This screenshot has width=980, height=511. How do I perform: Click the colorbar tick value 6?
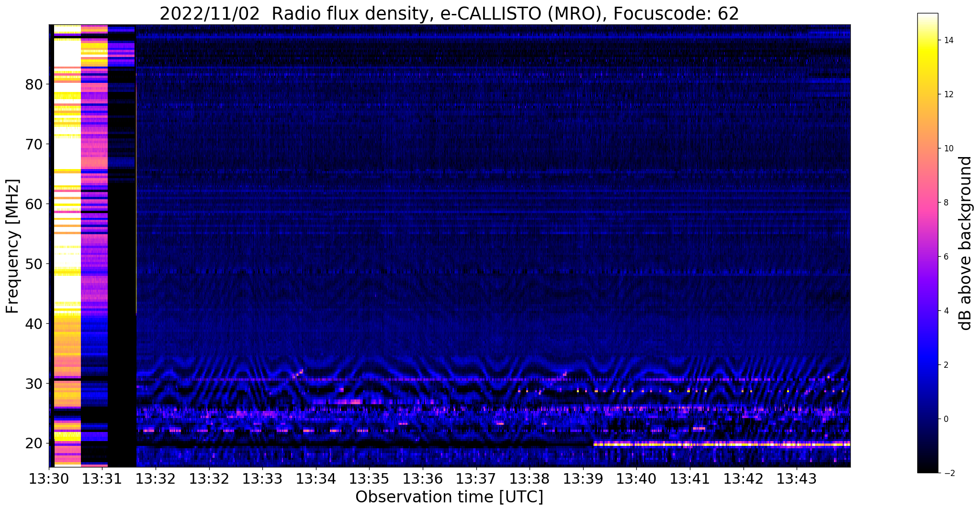click(x=946, y=257)
